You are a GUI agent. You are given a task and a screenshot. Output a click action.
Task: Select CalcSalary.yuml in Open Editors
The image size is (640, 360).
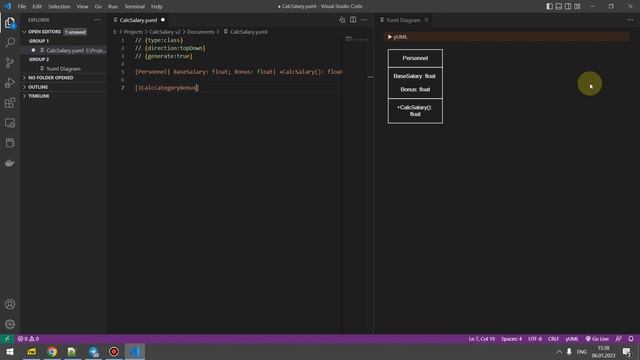coord(64,50)
